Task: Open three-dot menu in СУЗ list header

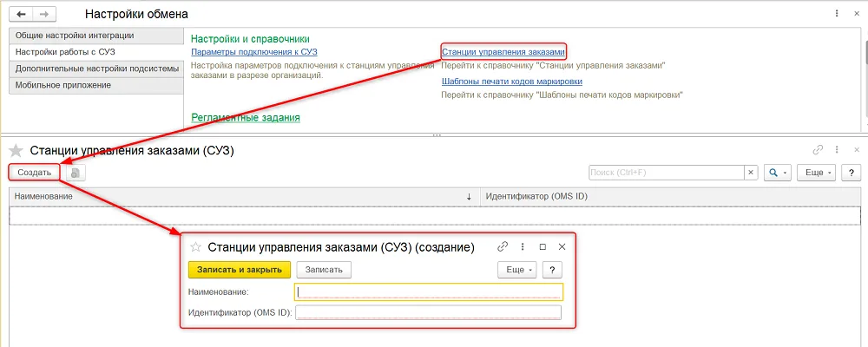Action: (x=837, y=150)
